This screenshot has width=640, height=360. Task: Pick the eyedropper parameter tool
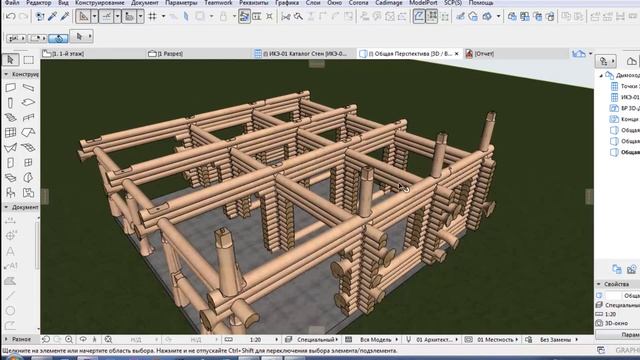(52, 17)
